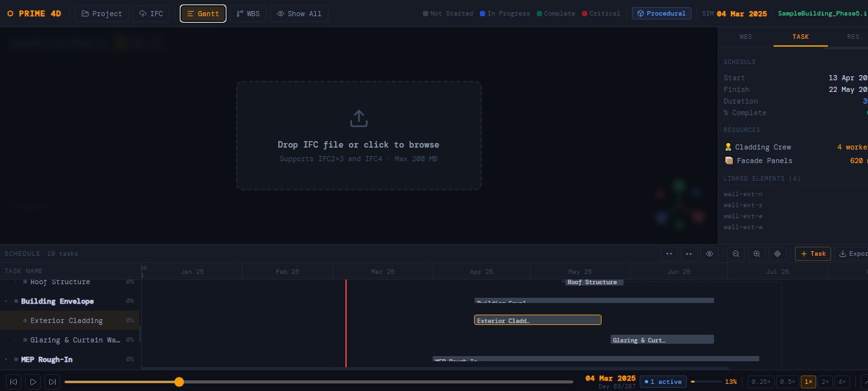The height and width of the screenshot is (391, 868).
Task: Select the 2× playback speed button
Action: 825,382
